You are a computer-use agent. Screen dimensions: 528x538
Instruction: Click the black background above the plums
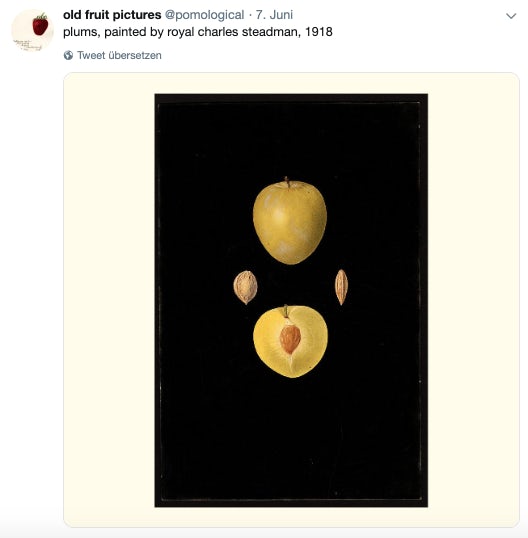(291, 137)
